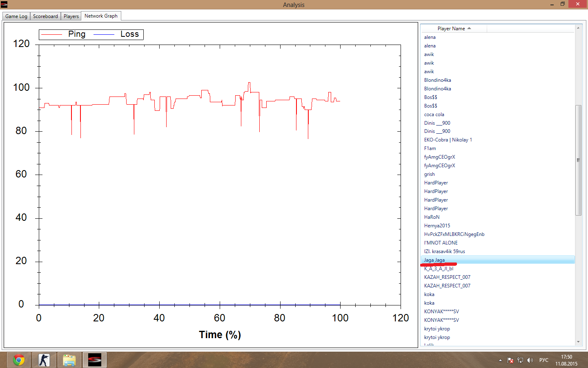588x368 pixels.
Task: Open the clock showing 17:50
Action: coord(566,360)
